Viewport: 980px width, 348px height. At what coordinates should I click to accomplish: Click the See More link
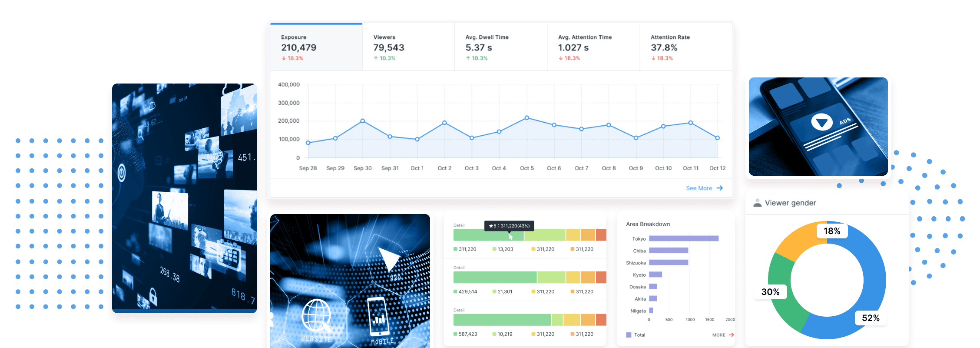click(x=699, y=188)
